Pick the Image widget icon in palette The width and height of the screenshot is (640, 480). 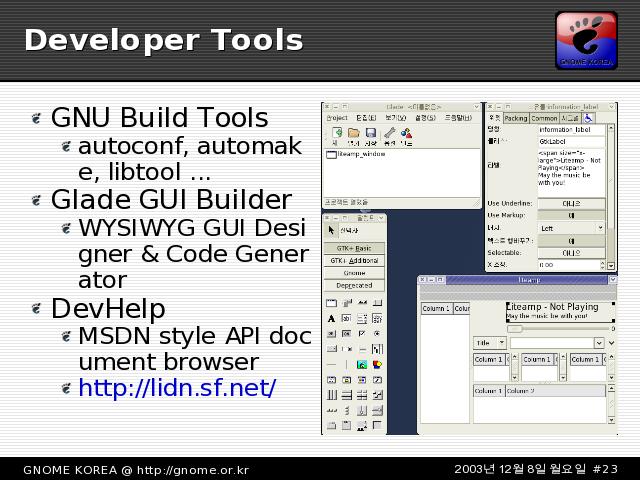tap(362, 365)
